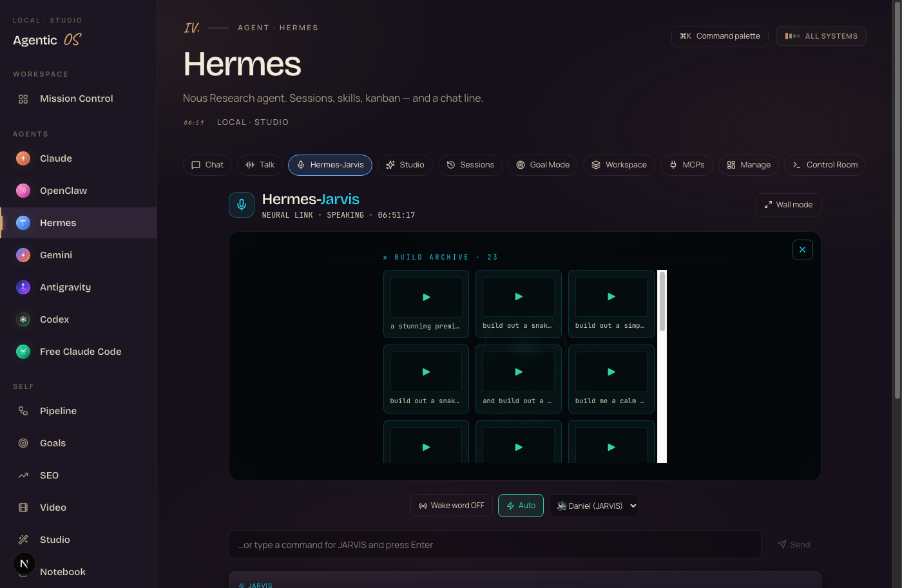The width and height of the screenshot is (902, 588).
Task: Click the Goals target icon
Action: point(23,443)
